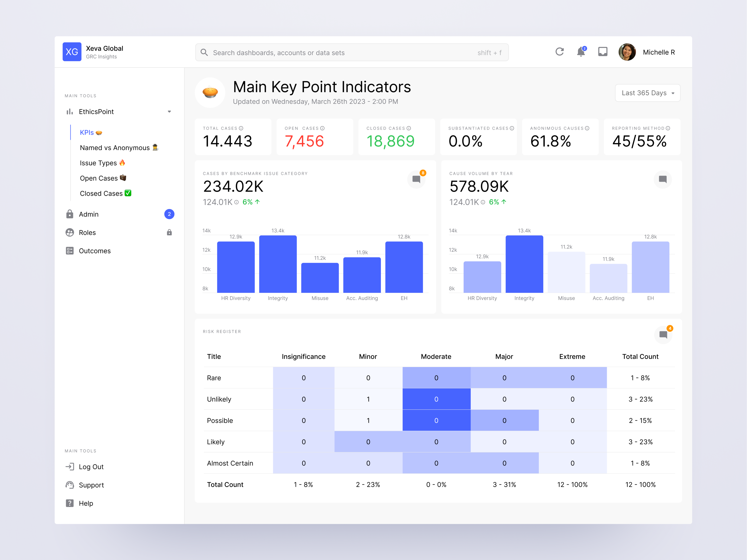747x560 pixels.
Task: Click the Insignificance column header
Action: [304, 356]
